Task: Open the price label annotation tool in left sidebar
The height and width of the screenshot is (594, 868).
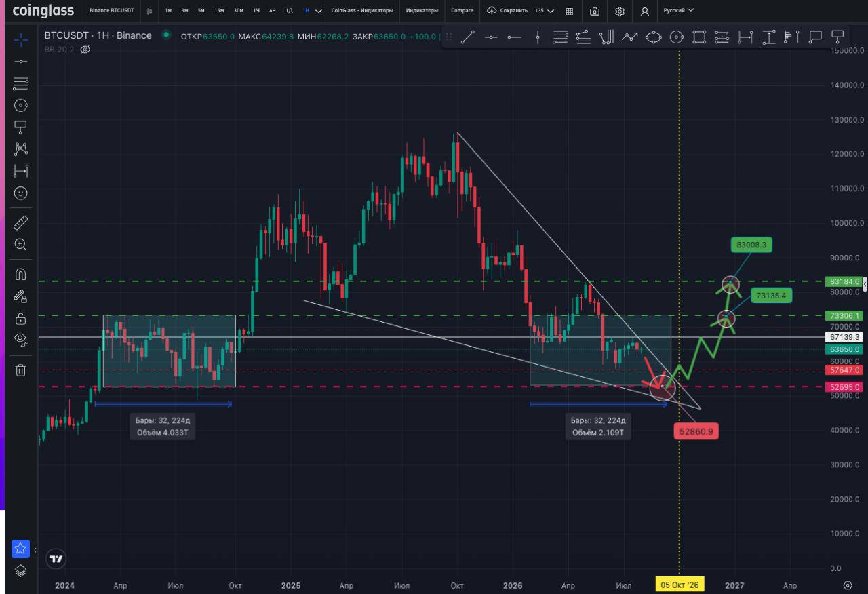Action: click(x=21, y=127)
